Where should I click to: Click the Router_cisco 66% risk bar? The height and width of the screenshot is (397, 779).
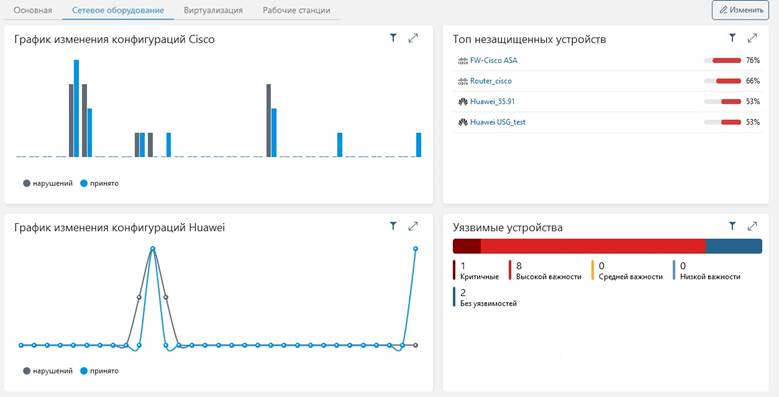coord(722,81)
